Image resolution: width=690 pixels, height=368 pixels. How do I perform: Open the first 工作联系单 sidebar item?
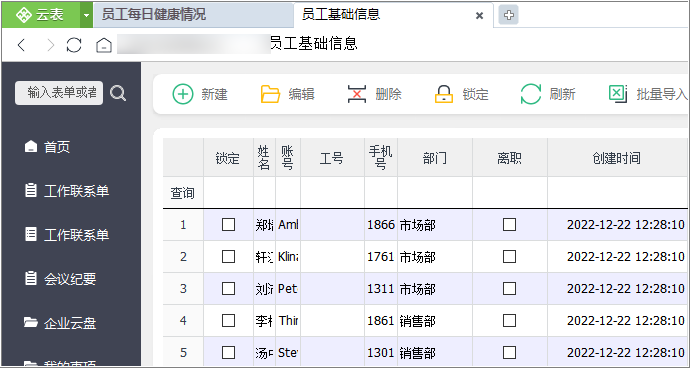(66, 191)
